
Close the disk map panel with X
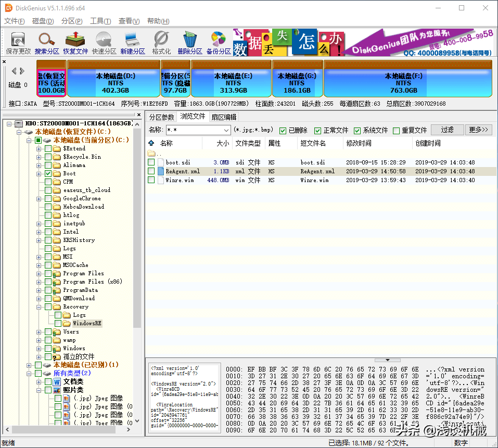4,61
